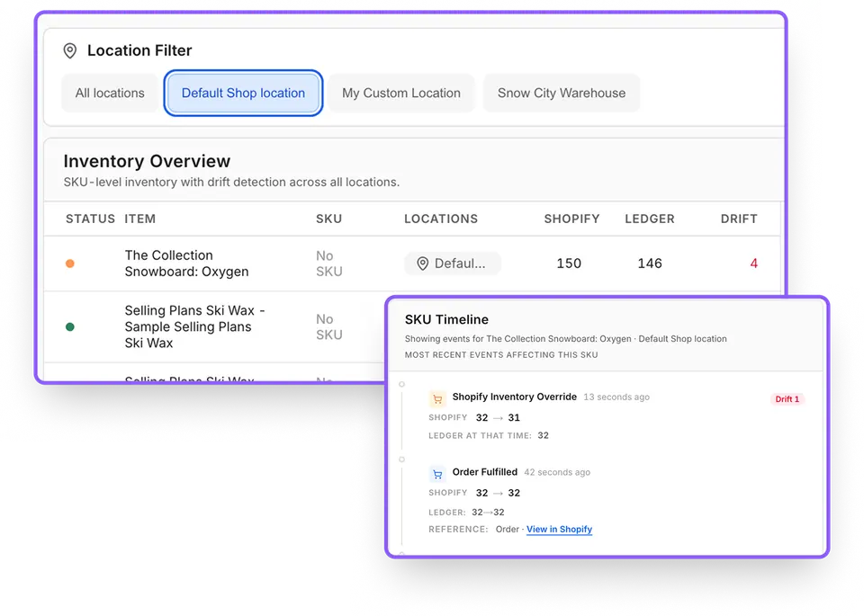Click the red drift value 4

[754, 263]
